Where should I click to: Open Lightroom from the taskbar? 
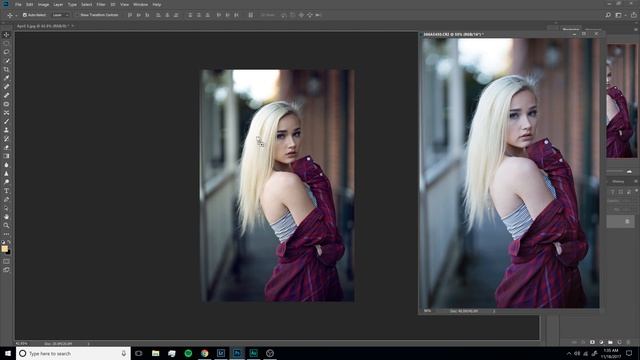click(x=221, y=353)
